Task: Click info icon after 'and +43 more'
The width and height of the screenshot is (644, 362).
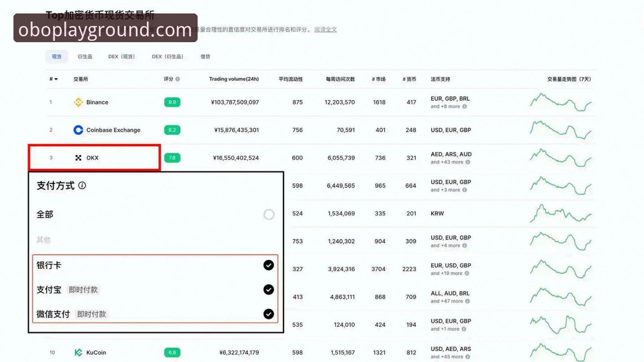Action: 467,162
